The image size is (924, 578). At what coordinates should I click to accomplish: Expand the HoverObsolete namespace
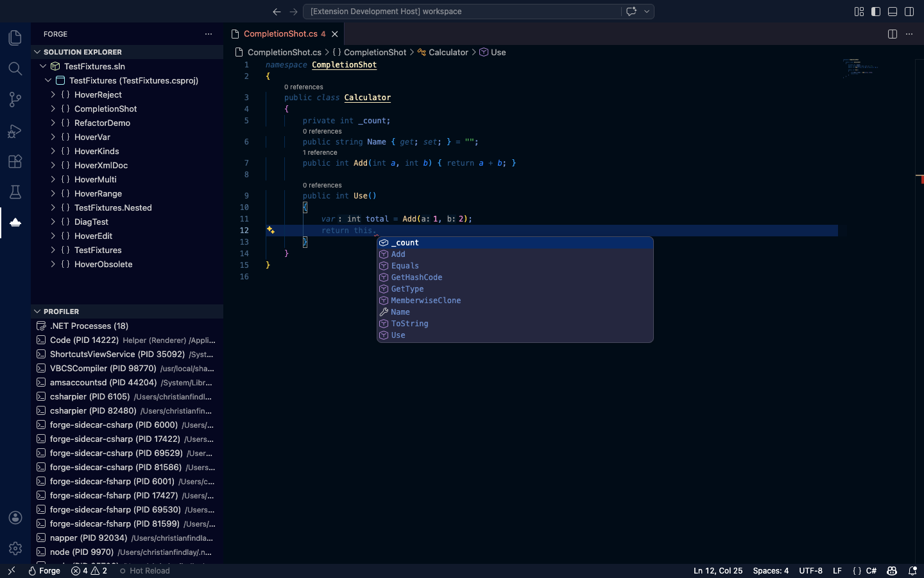tap(53, 264)
